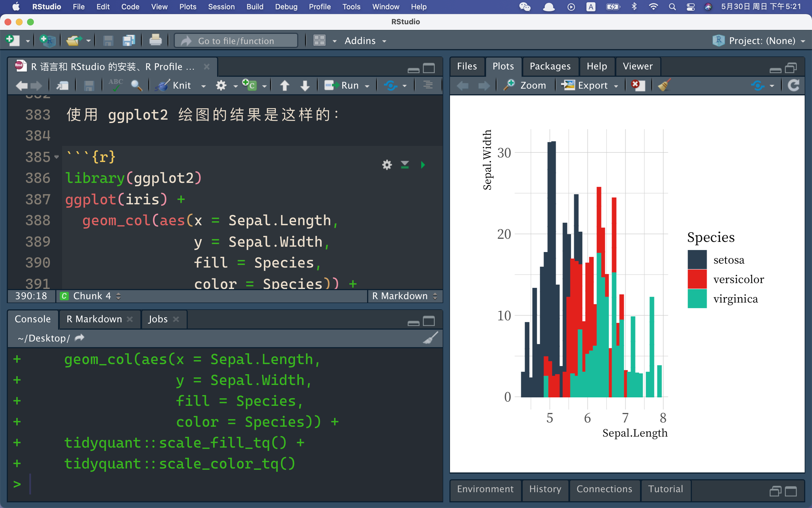Image resolution: width=812 pixels, height=508 pixels.
Task: Save all open documents with the multi-disk icon
Action: tap(129, 41)
